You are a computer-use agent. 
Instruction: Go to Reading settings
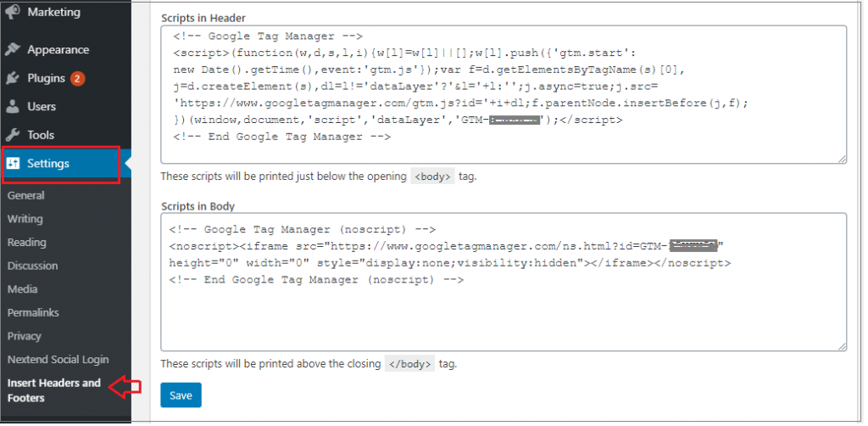tap(26, 243)
